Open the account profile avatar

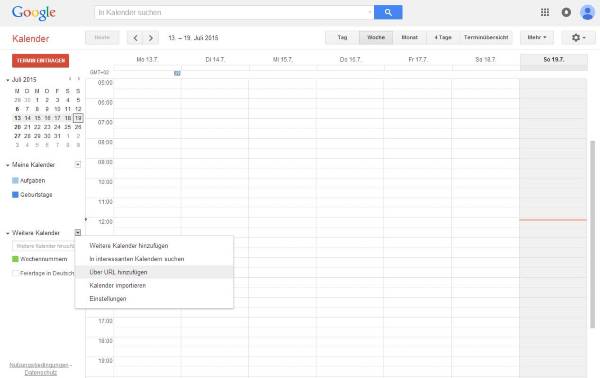[x=587, y=12]
